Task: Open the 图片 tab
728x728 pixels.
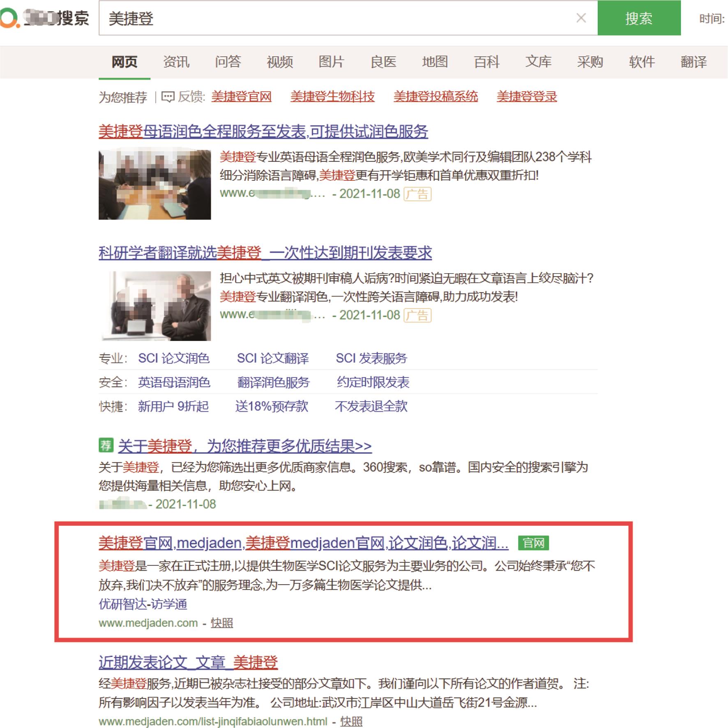Action: [332, 62]
